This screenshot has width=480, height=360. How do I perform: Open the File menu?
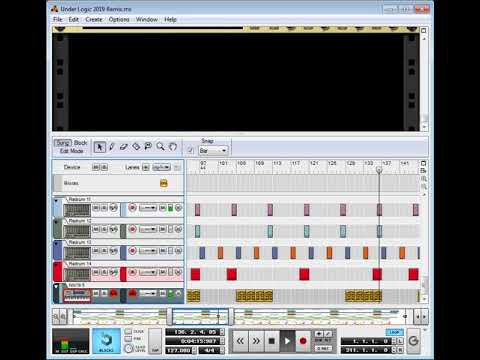[58, 19]
